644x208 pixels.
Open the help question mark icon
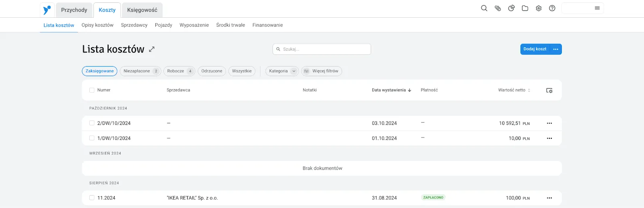[552, 8]
